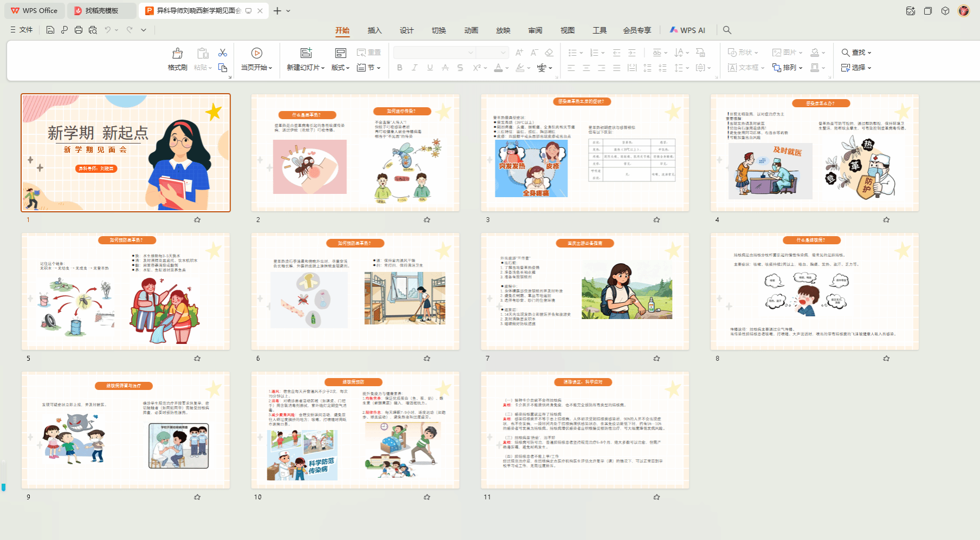Click the Save icon in quick access toolbar
980x540 pixels.
50,30
